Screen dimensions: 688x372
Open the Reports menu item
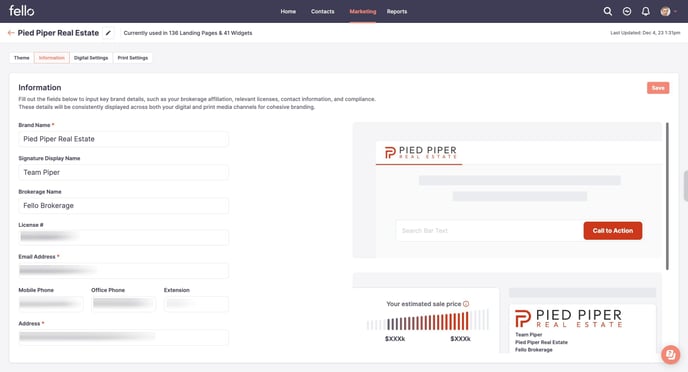click(x=397, y=11)
